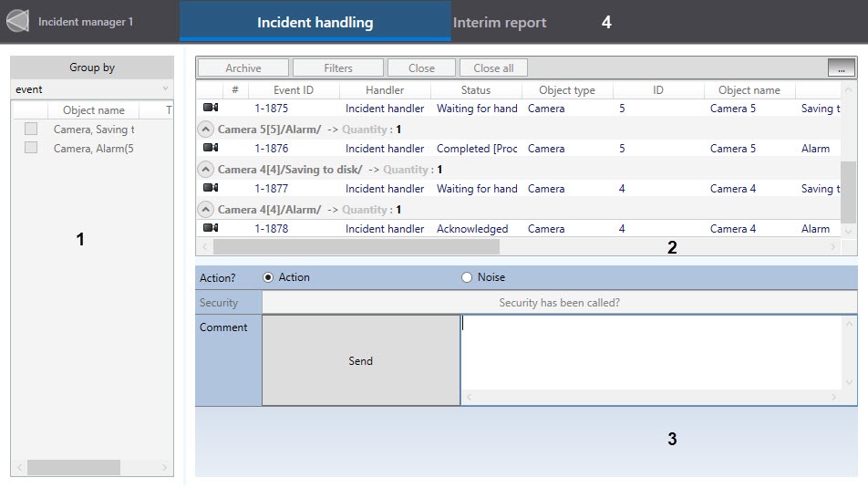Image resolution: width=868 pixels, height=488 pixels.
Task: Select the Noise radio button
Action: pos(467,277)
